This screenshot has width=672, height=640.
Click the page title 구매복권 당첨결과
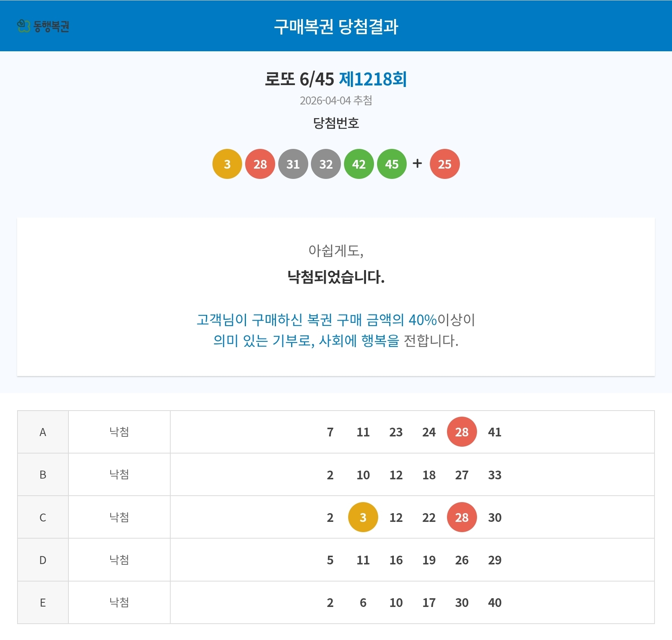(336, 26)
